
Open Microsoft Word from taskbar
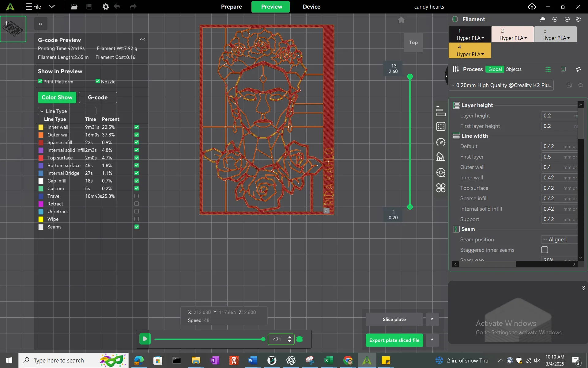tap(253, 360)
